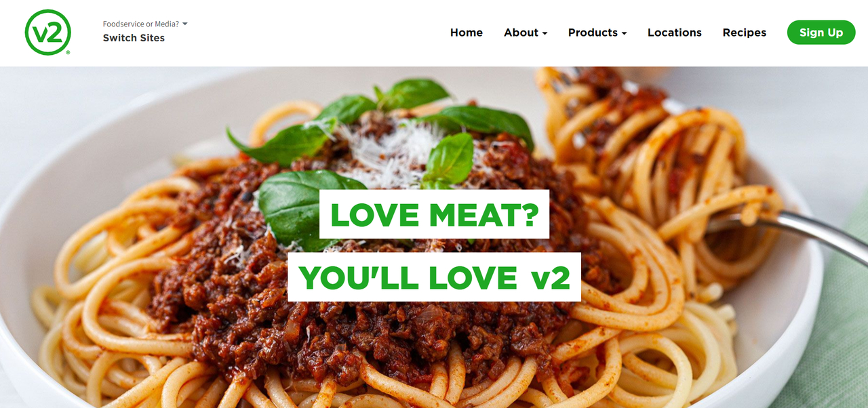
Task: Expand the Foodservice or Media caret arrow
Action: coord(185,24)
